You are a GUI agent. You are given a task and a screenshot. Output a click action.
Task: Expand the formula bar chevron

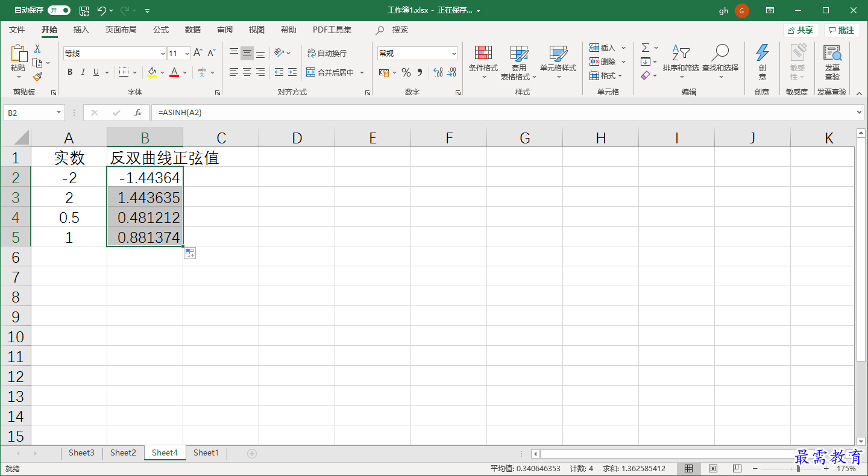pyautogui.click(x=860, y=113)
